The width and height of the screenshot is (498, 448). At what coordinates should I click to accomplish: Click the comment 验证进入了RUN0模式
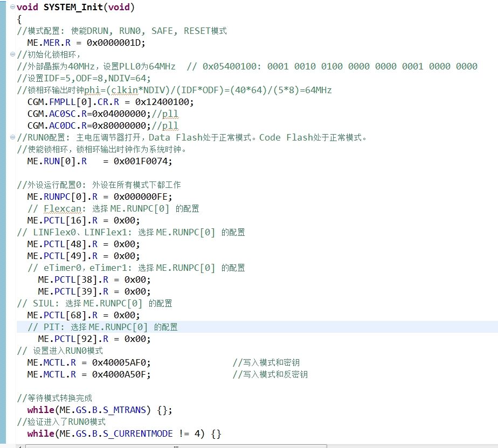61,422
